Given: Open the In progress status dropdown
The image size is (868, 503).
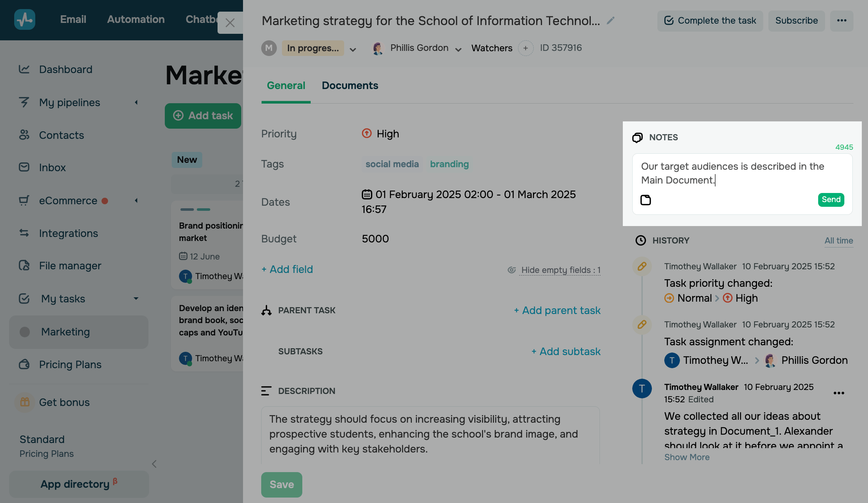Looking at the screenshot, I should (353, 49).
